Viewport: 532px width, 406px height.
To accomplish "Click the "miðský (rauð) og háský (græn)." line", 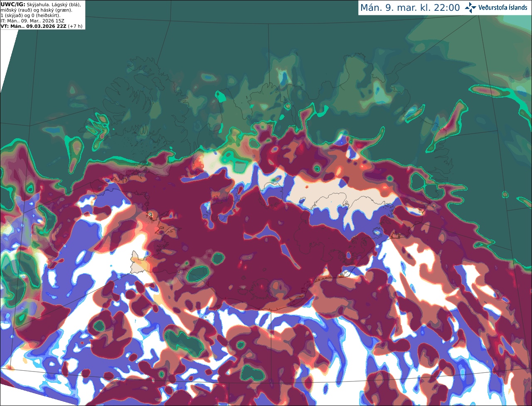I will 36,10.
